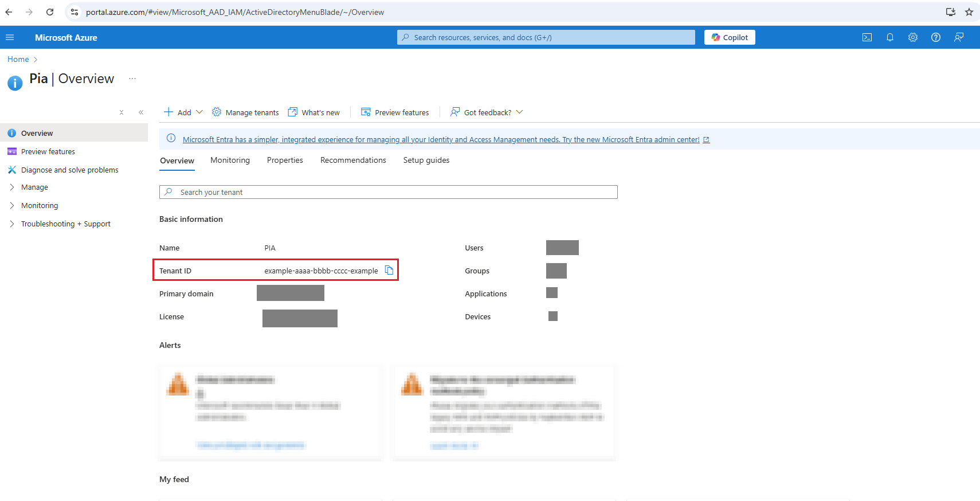
Task: Bookmark this page with star icon
Action: pyautogui.click(x=969, y=12)
